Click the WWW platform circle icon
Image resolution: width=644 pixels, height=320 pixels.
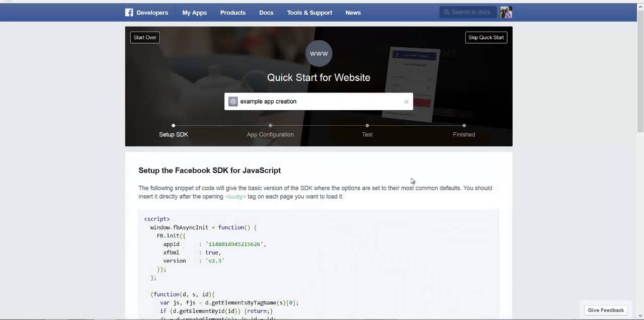319,53
